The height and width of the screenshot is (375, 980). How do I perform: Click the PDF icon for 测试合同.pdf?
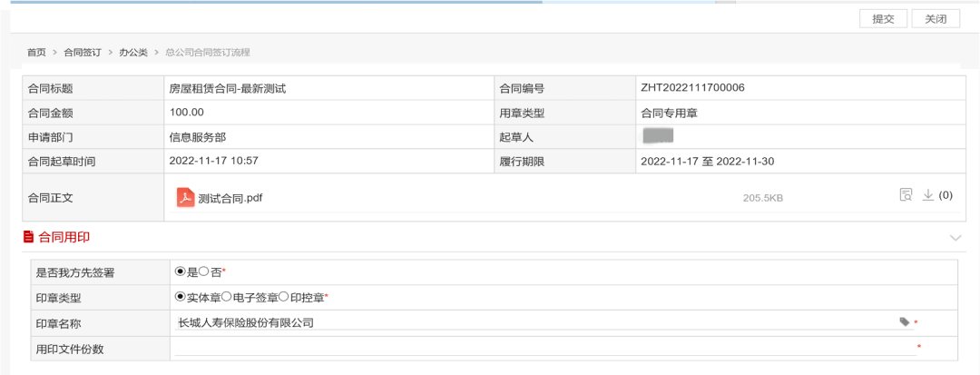pos(185,196)
